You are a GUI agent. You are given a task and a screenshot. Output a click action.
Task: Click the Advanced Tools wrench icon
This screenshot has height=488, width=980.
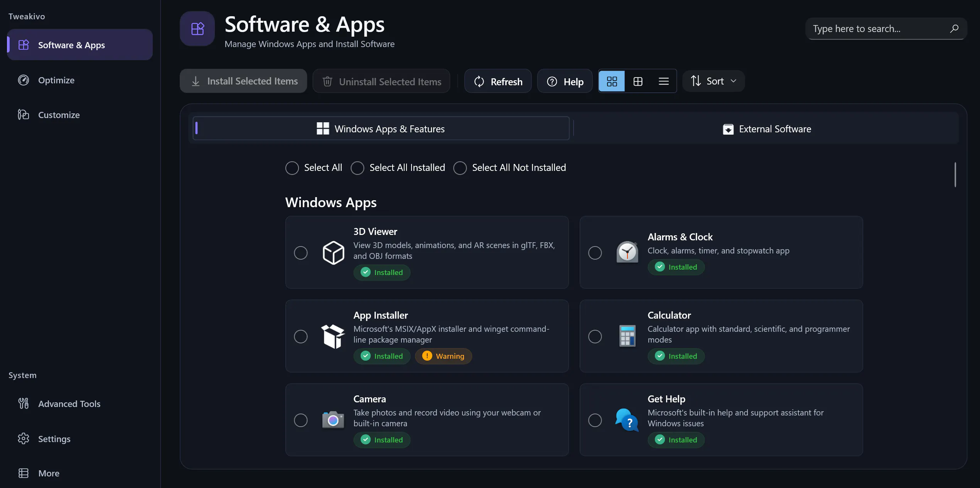point(24,404)
